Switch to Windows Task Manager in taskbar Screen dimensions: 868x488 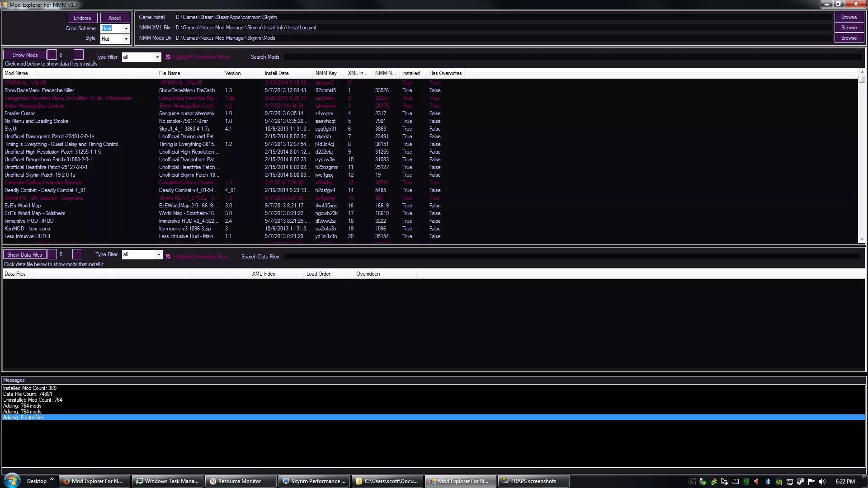[167, 481]
